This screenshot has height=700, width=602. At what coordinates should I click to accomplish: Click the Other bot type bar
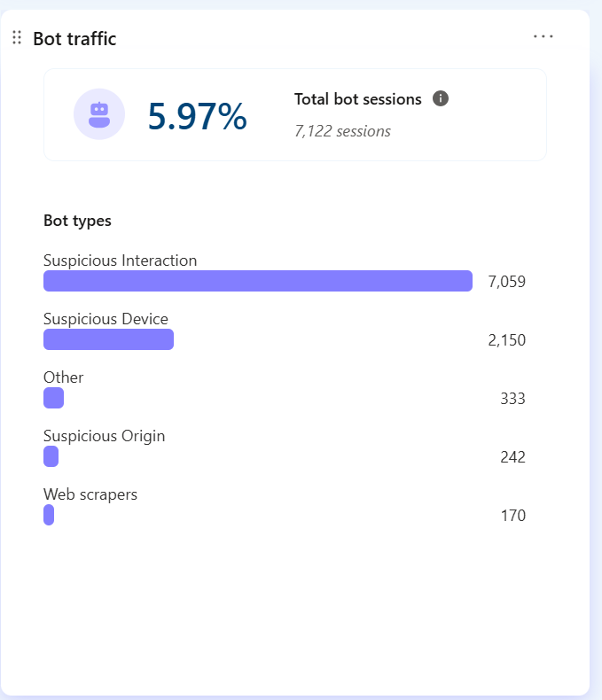[53, 398]
